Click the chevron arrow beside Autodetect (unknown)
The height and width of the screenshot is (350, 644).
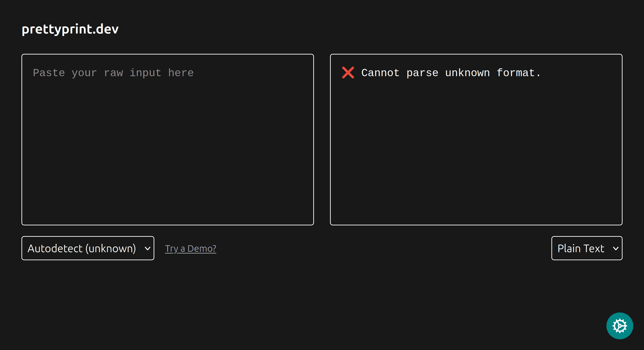click(148, 248)
